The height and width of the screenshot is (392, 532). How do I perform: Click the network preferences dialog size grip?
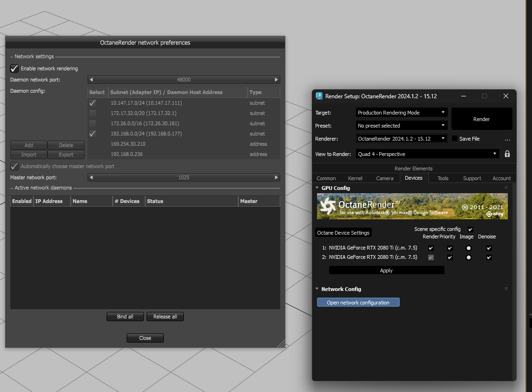(281, 344)
